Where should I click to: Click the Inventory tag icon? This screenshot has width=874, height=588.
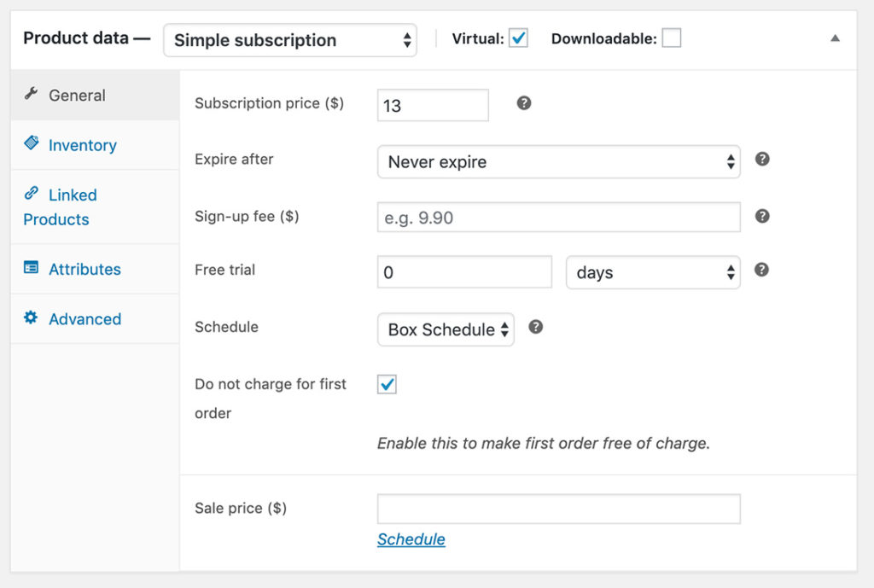coord(32,143)
